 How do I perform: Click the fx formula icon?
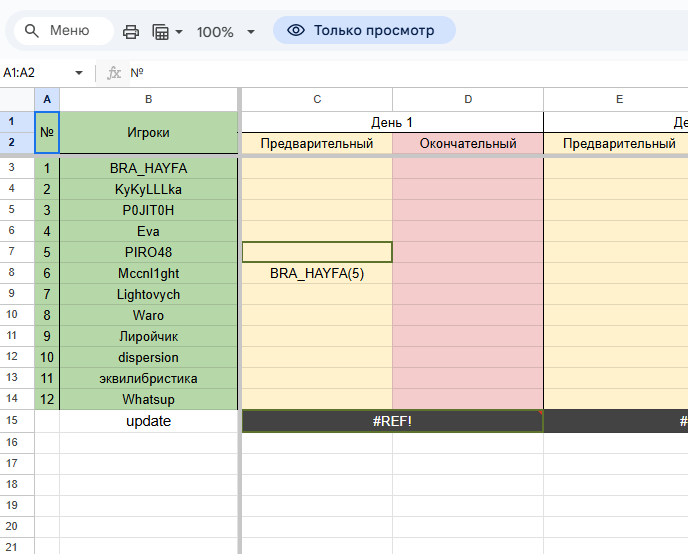click(x=114, y=72)
